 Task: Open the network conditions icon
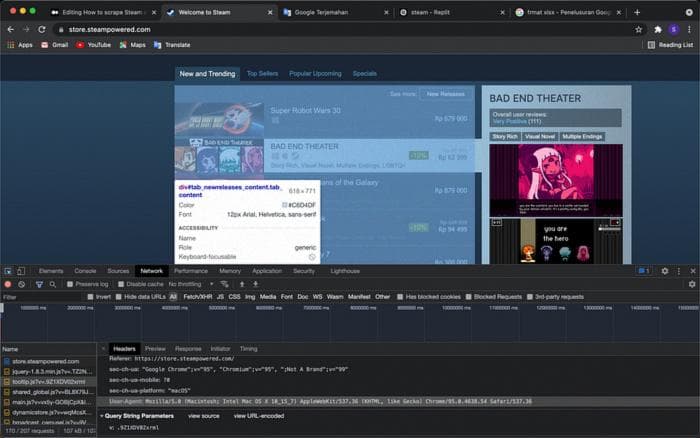coord(225,284)
